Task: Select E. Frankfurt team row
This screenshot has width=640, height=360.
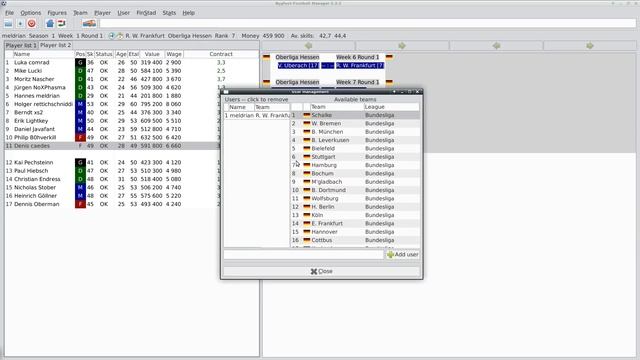Action: click(355, 224)
